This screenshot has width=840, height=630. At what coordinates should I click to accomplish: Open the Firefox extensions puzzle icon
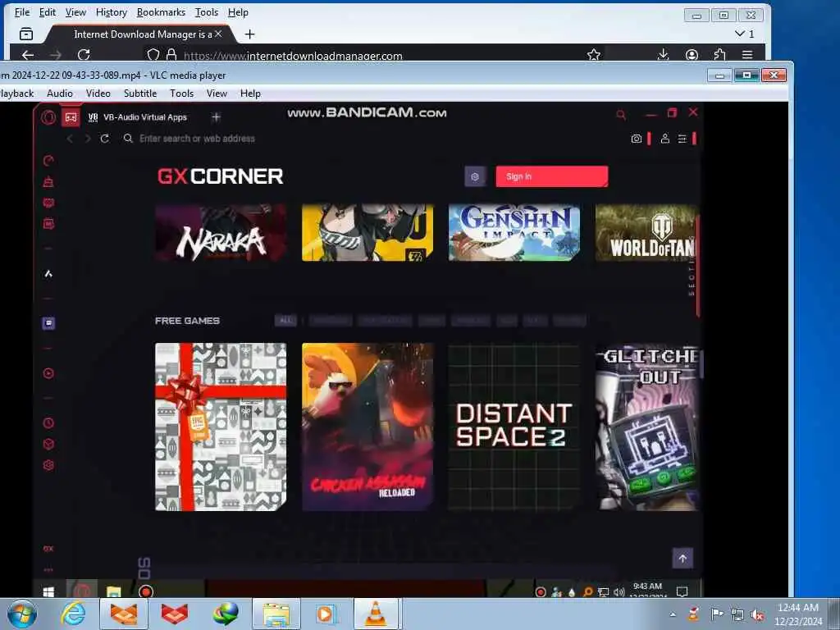point(719,54)
